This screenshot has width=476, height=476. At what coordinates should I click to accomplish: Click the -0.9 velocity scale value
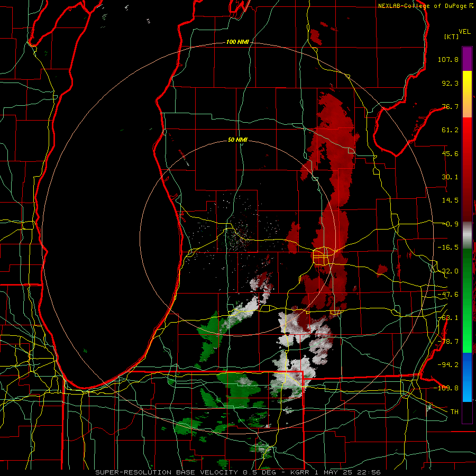[451, 224]
